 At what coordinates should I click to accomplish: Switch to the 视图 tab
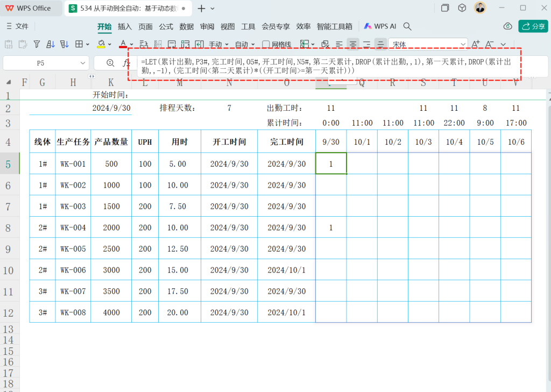pyautogui.click(x=228, y=27)
